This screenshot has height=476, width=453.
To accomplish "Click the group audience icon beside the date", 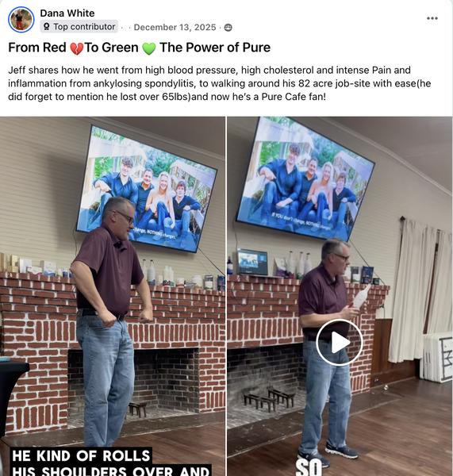I will click(x=228, y=28).
